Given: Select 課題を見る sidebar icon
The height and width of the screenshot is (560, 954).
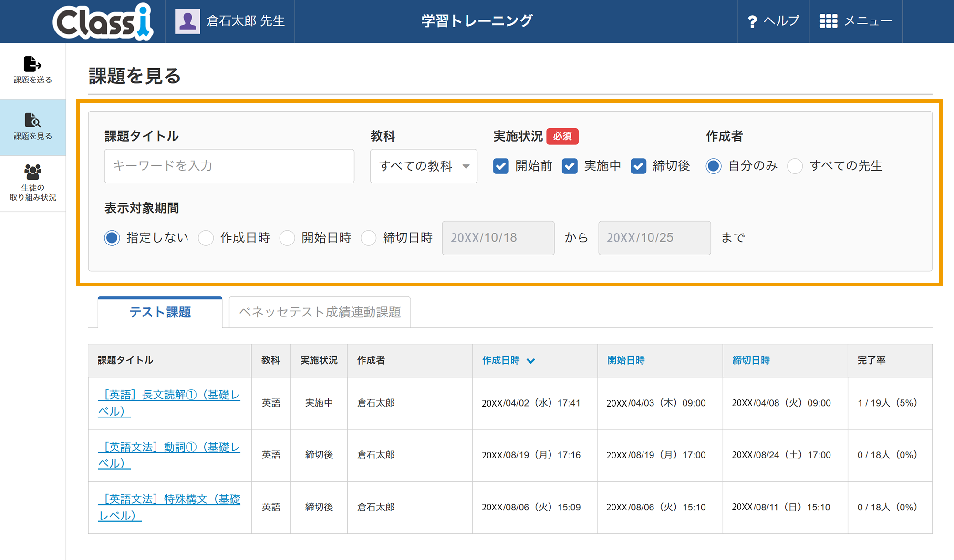Looking at the screenshot, I should click(x=32, y=121).
